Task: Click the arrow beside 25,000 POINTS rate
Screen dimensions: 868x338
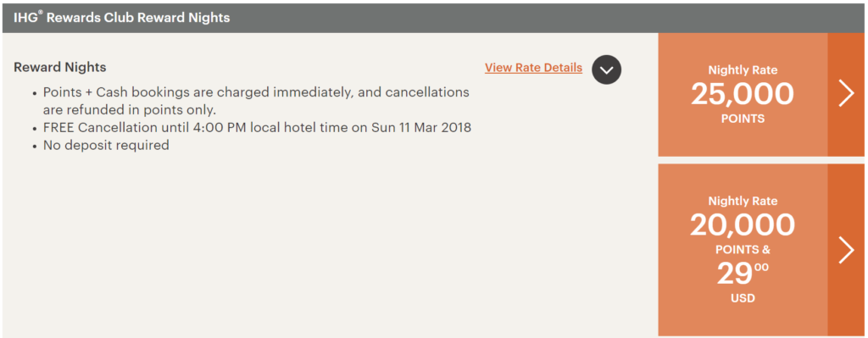Action: (846, 95)
